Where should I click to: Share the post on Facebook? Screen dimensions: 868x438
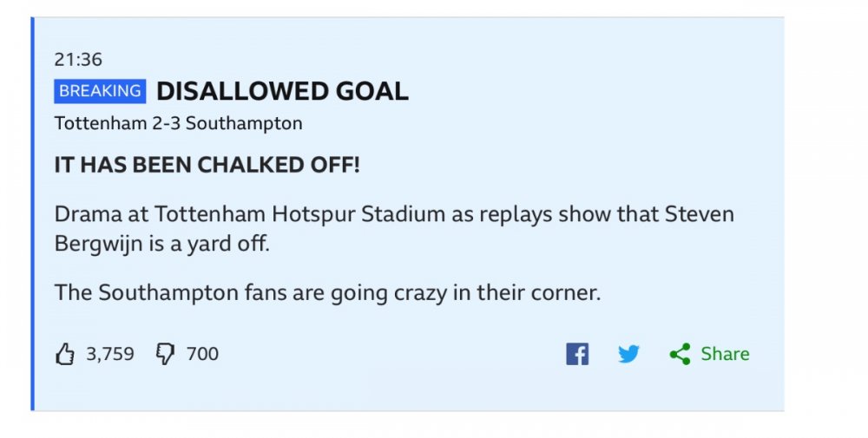[577, 354]
